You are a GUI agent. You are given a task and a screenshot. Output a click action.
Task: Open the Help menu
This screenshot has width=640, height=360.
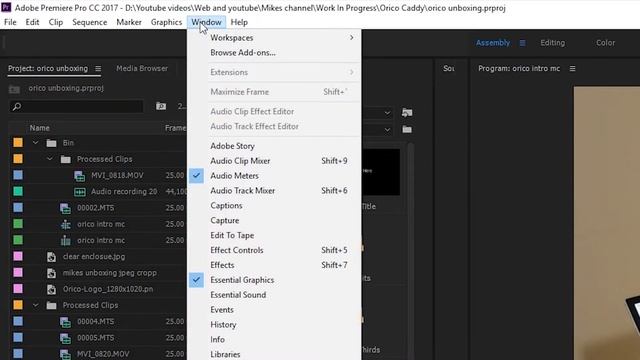tap(239, 22)
